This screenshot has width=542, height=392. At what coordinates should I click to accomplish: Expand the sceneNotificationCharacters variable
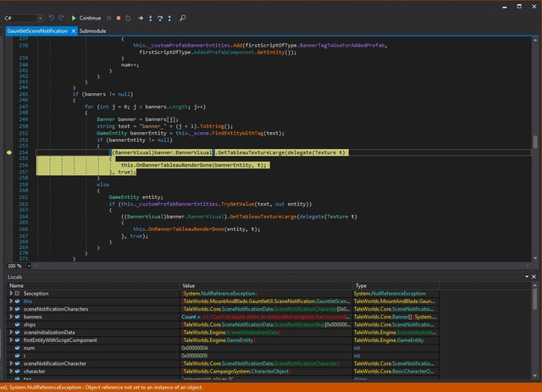(11, 309)
